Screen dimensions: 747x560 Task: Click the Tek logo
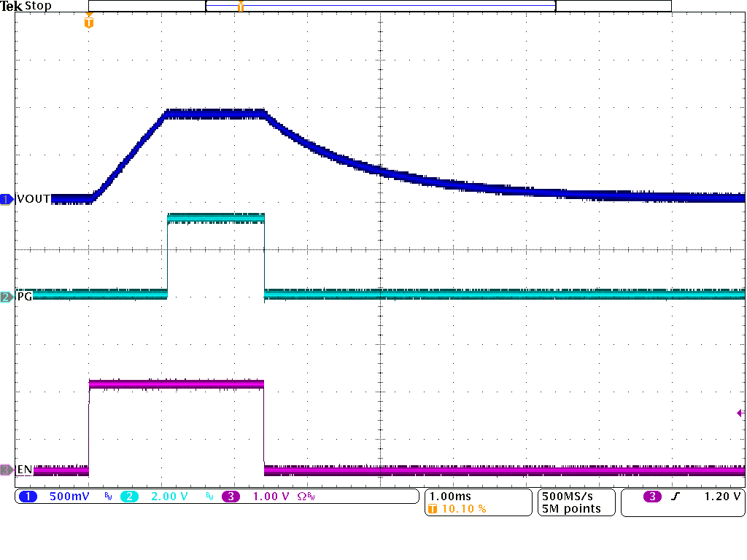coord(11,7)
